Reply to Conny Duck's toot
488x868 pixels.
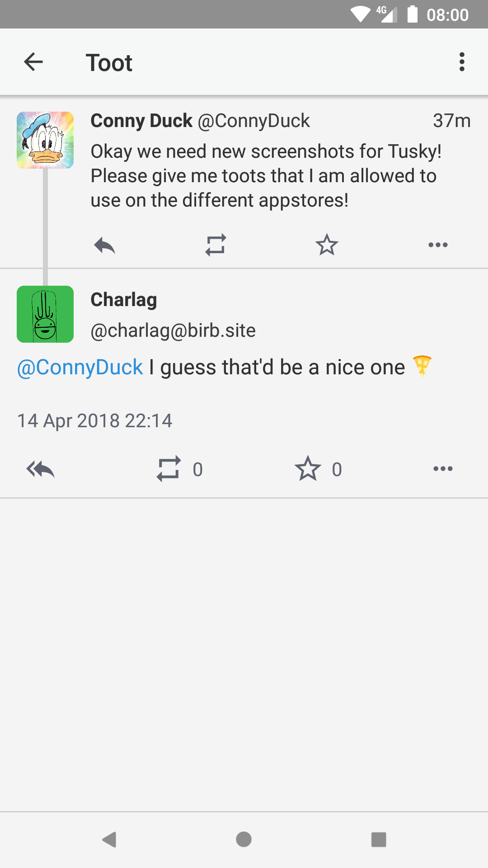tap(105, 245)
